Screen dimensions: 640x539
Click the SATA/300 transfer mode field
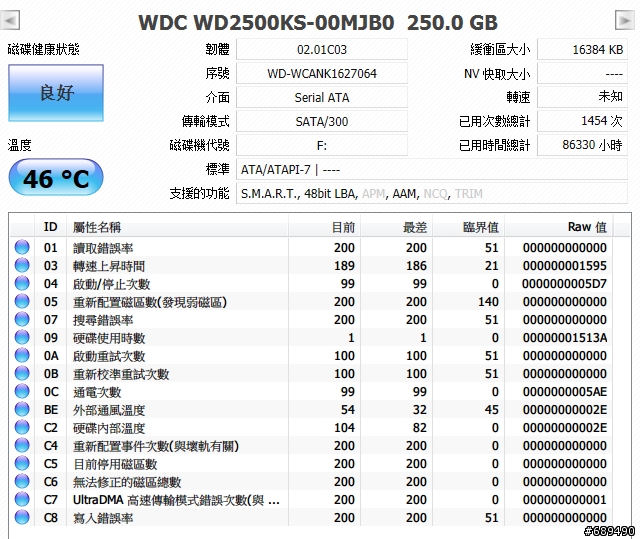322,121
